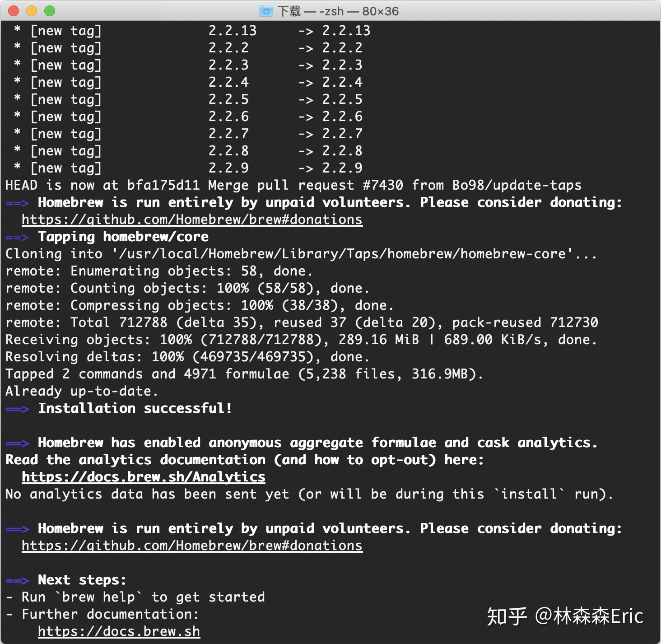Click the '[new tag] 2.2.9' row
Viewport: 661px width, 644px height.
coord(188,168)
